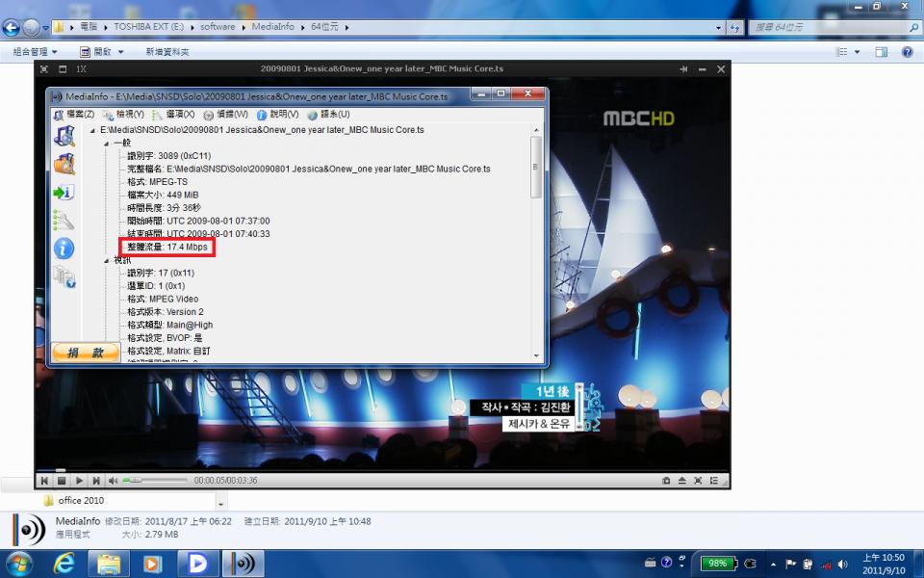Click the MediaInfo breadcrumb in address bar

coord(272,27)
